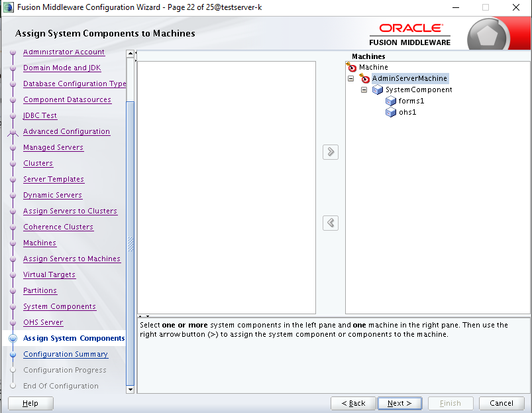Open the Configuration Summary step
Image resolution: width=532 pixels, height=413 pixels.
[66, 354]
